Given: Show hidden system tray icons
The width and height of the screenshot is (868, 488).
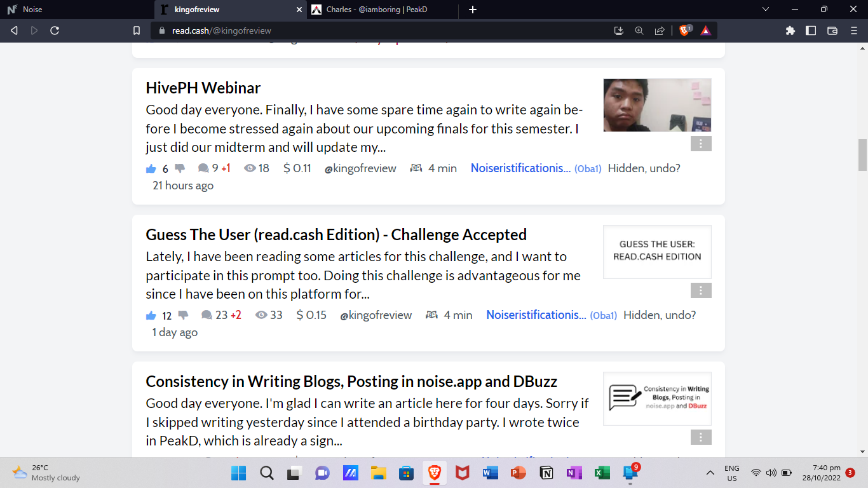Looking at the screenshot, I should click(710, 473).
